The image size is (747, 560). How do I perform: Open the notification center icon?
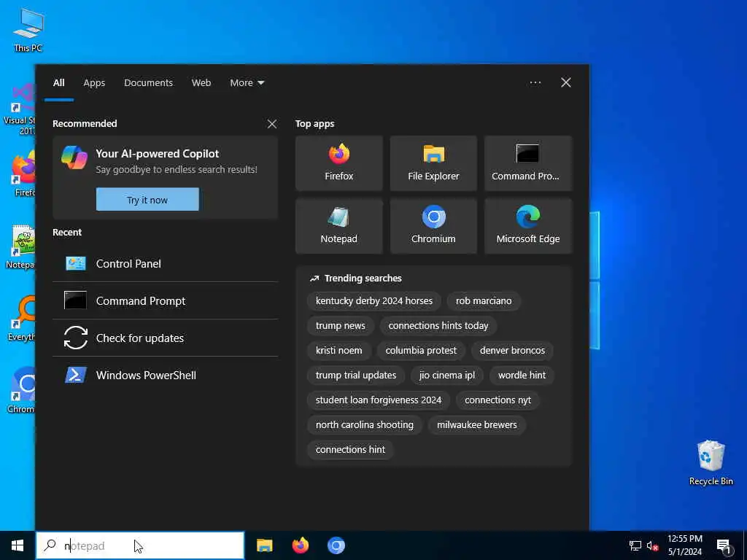(724, 546)
